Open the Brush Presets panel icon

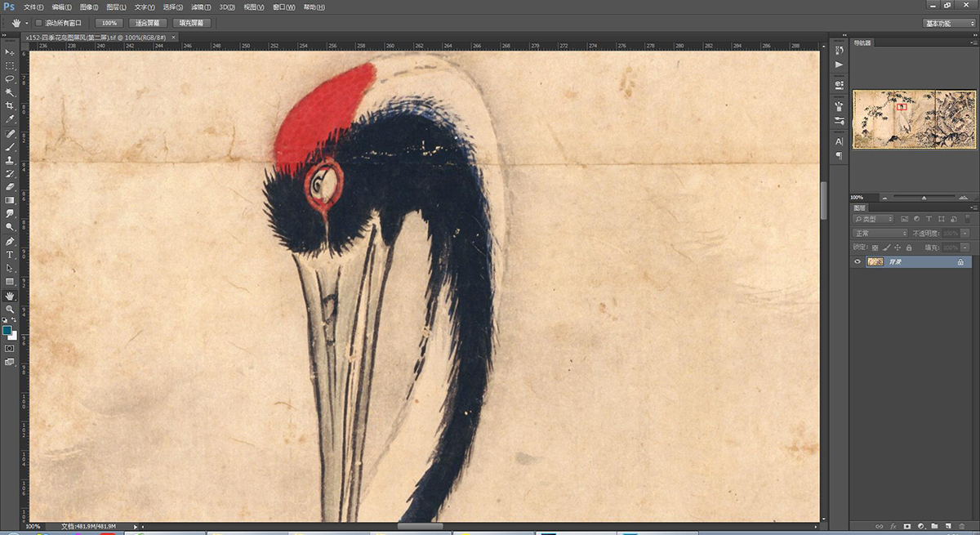[840, 120]
